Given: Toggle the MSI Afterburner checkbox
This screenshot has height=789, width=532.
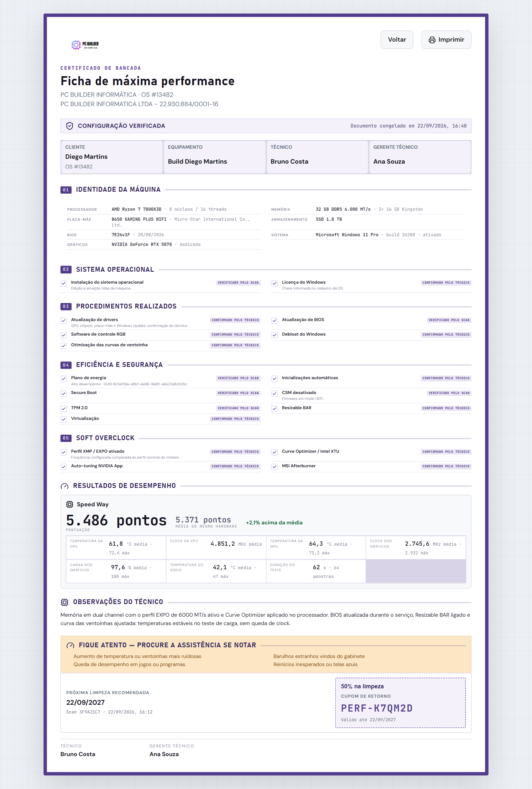Looking at the screenshot, I should pyautogui.click(x=274, y=467).
